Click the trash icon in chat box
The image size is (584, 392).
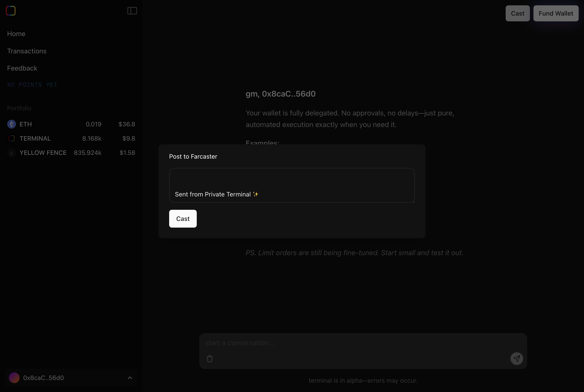[x=210, y=359]
